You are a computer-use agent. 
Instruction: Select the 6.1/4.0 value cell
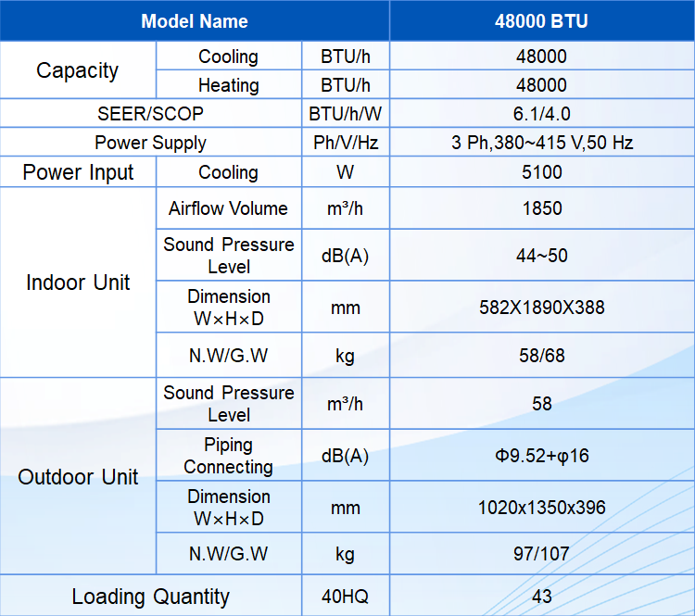(x=541, y=114)
